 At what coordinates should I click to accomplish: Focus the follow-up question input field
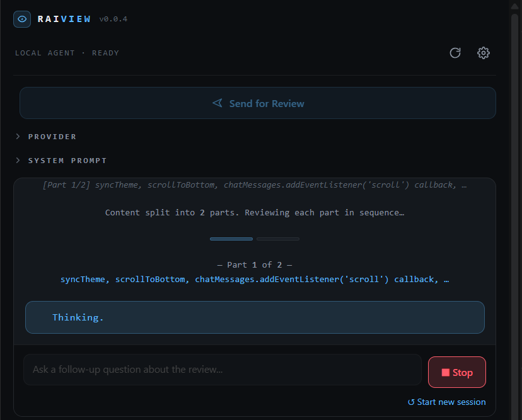coord(223,370)
